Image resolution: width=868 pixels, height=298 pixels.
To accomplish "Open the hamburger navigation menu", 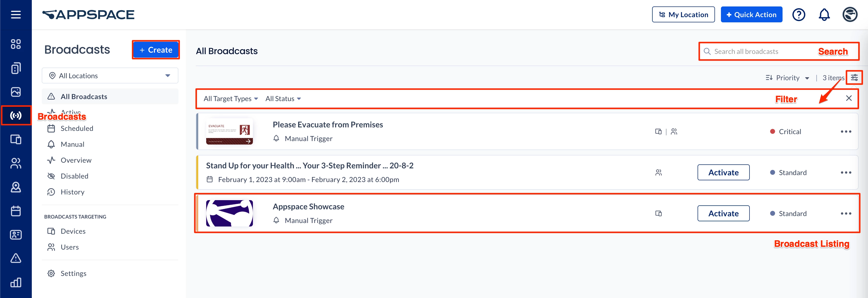I will pyautogui.click(x=15, y=14).
